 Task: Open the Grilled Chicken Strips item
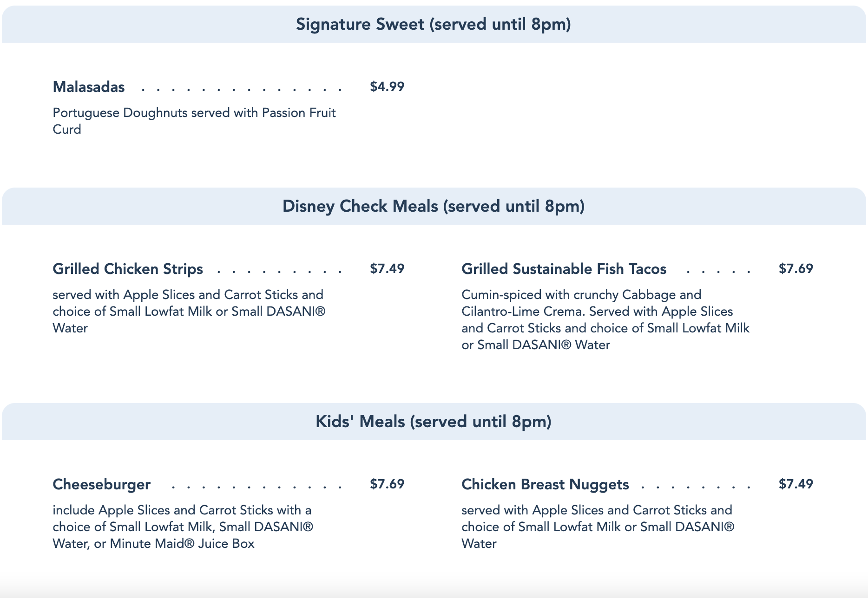coord(128,269)
